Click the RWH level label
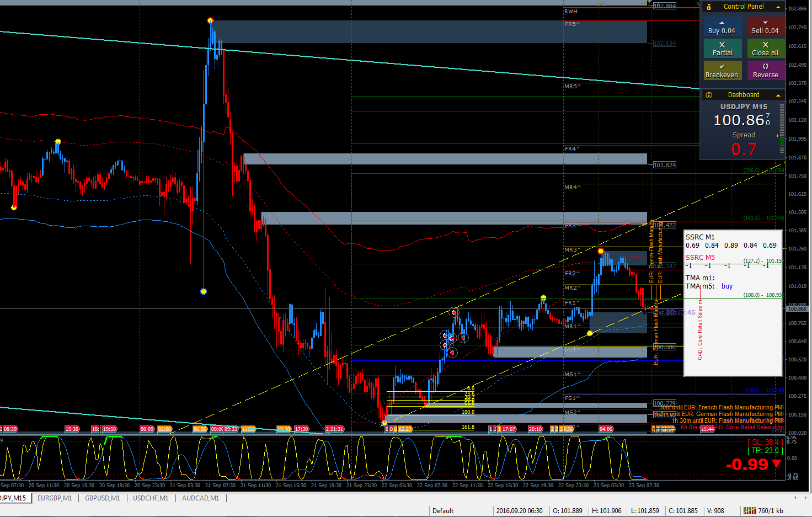 (571, 12)
